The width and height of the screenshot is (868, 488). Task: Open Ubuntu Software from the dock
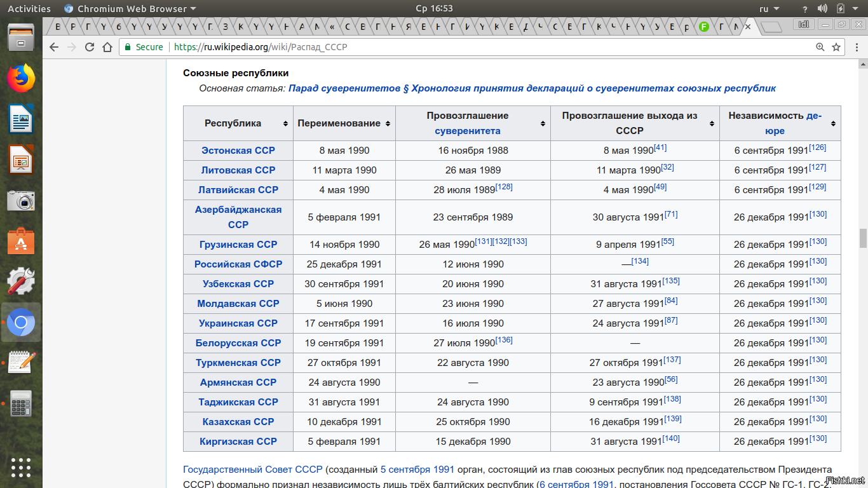tap(21, 241)
